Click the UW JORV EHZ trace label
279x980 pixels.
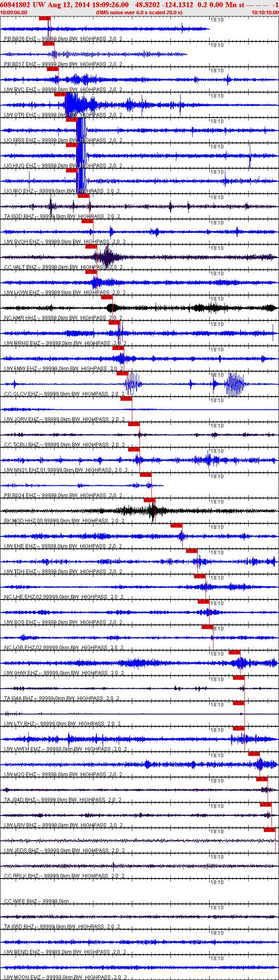pos(64,419)
